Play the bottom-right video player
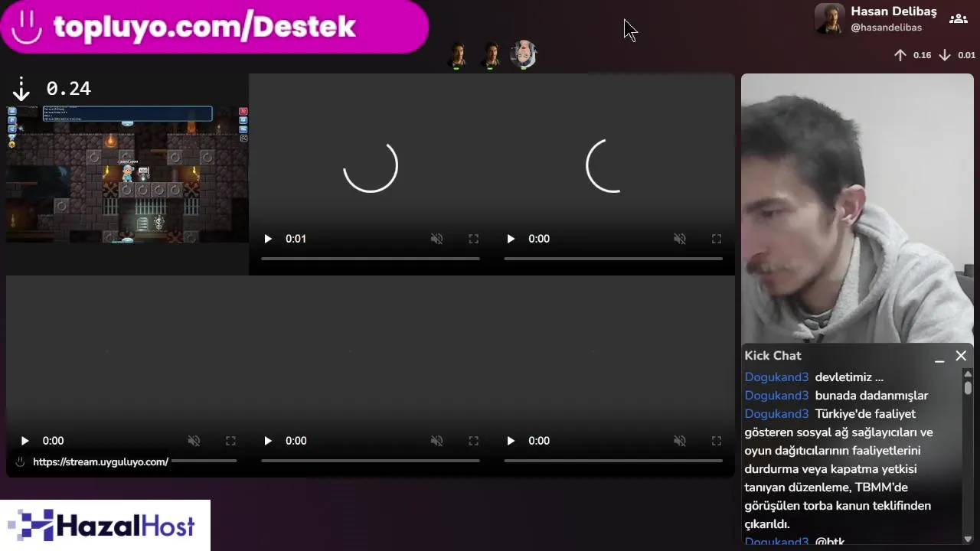The image size is (980, 551). click(511, 441)
